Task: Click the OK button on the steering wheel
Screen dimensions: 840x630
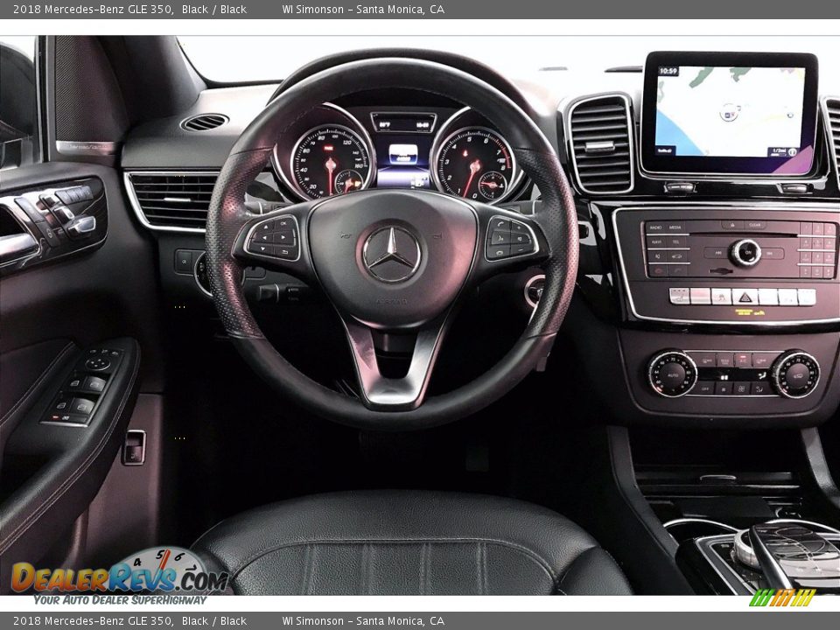Action: coord(283,223)
